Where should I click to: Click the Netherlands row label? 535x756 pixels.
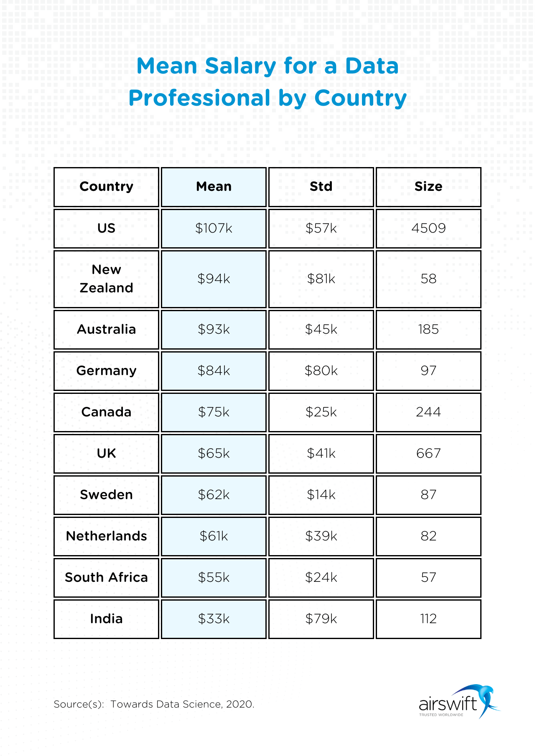coord(106,536)
